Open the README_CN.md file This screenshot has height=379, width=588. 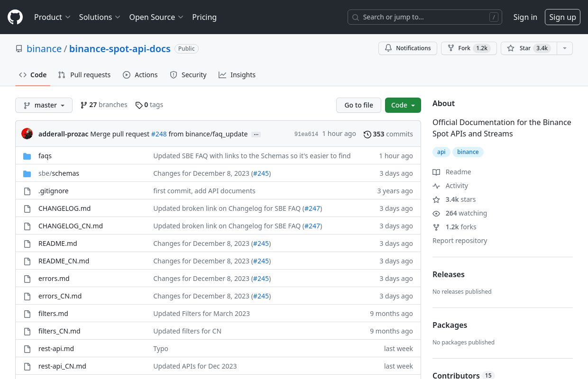[x=64, y=261]
